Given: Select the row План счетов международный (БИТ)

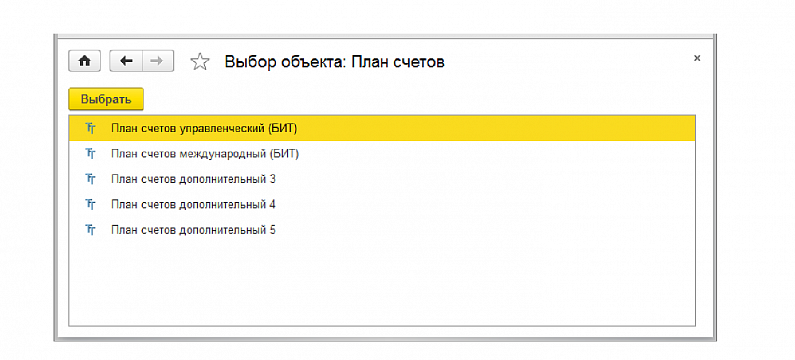Looking at the screenshot, I should click(x=382, y=154).
